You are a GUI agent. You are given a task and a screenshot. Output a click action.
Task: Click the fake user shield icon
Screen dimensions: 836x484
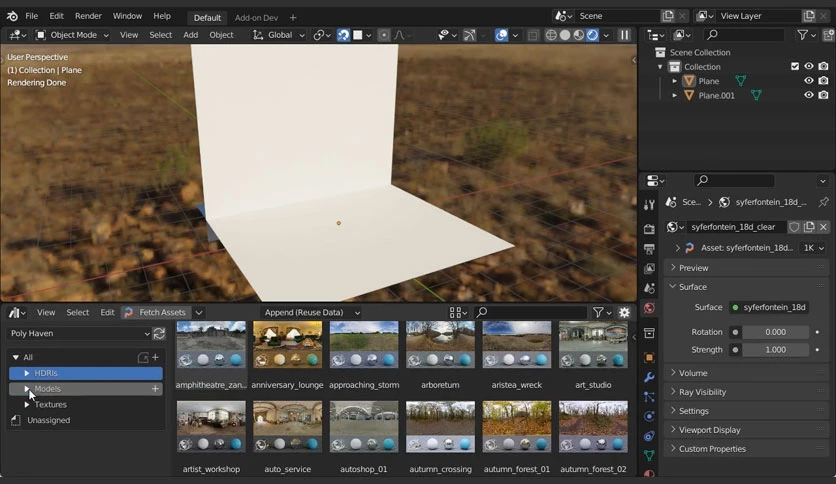794,227
